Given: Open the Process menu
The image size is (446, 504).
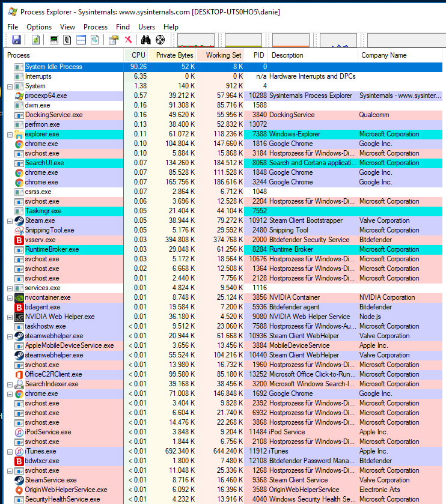Looking at the screenshot, I should coord(96,27).
